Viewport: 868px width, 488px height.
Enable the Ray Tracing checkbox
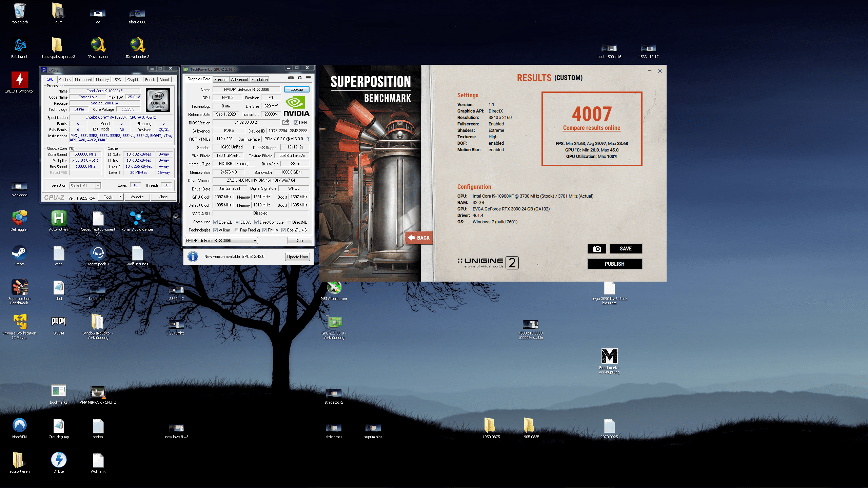click(x=237, y=230)
